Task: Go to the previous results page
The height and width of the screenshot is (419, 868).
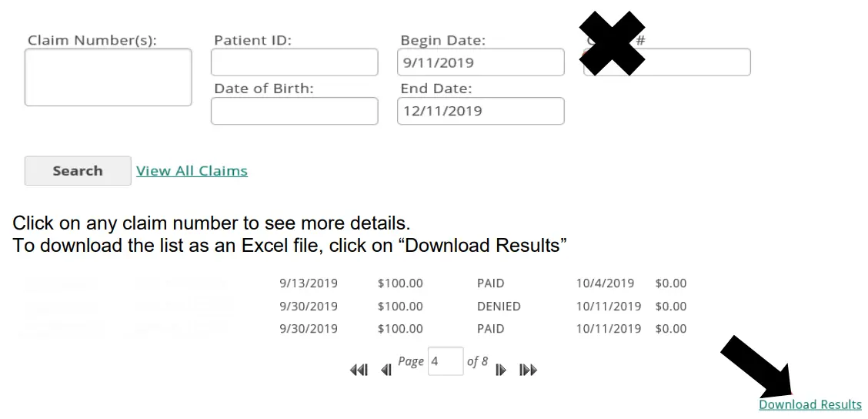Action: point(386,370)
